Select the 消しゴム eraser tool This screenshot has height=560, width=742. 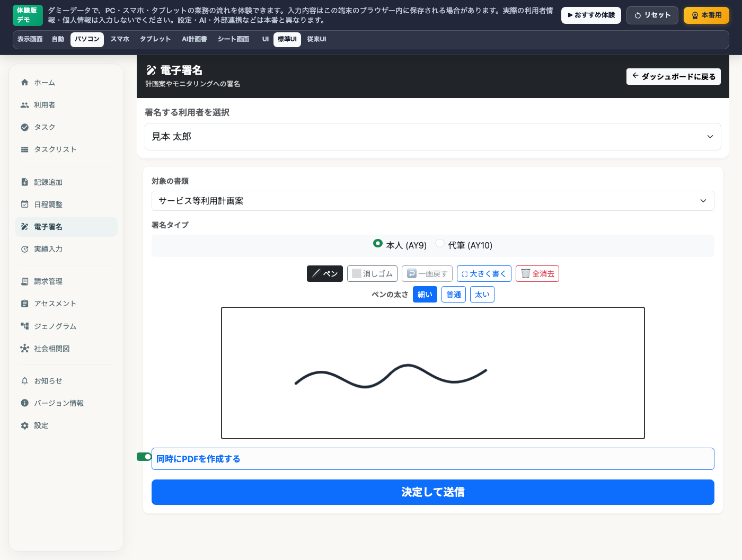372,273
